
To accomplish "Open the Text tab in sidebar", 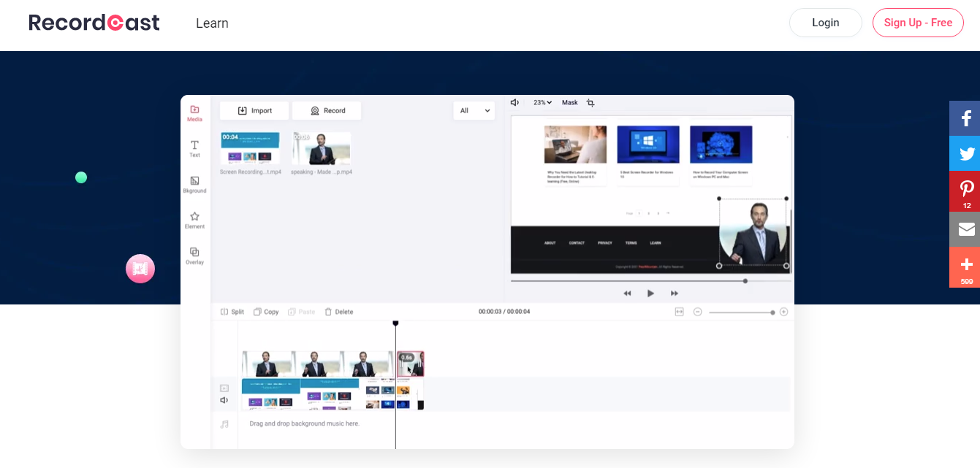I will coord(194,149).
